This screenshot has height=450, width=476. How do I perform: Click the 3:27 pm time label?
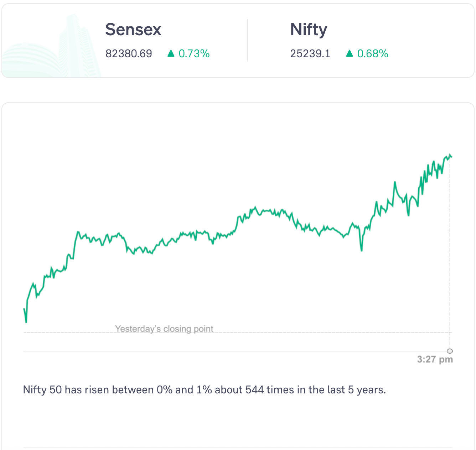(435, 359)
